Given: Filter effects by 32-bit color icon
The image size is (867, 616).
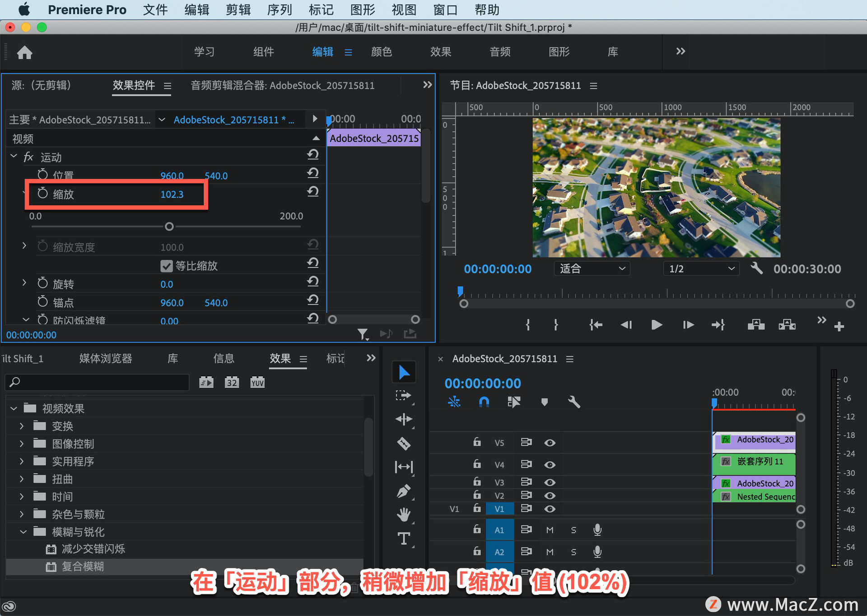Looking at the screenshot, I should pyautogui.click(x=232, y=382).
